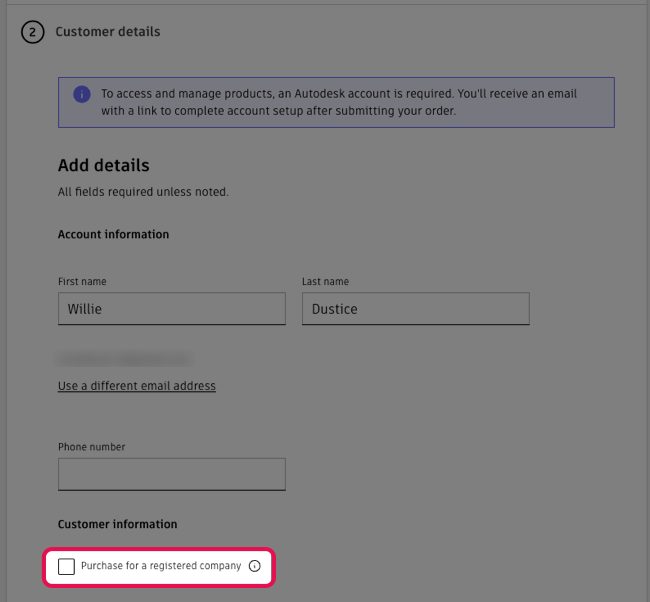Image resolution: width=650 pixels, height=602 pixels.
Task: Click the blurred email address text
Action: click(125, 357)
